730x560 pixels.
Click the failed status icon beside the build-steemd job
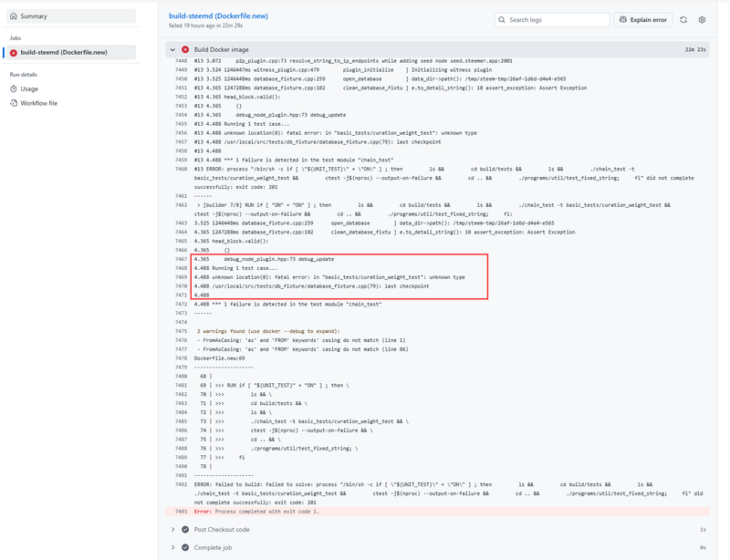pyautogui.click(x=14, y=53)
